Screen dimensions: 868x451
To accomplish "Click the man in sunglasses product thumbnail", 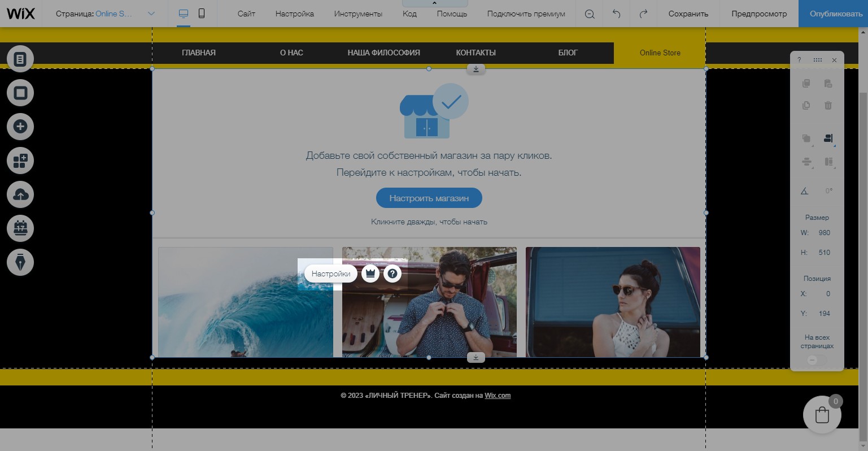I will [x=429, y=302].
